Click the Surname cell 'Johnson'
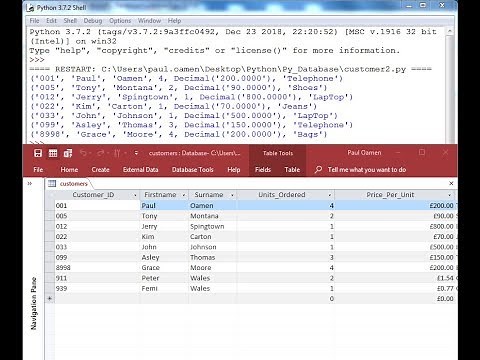Viewport: 480px width, 360px height. click(x=212, y=247)
